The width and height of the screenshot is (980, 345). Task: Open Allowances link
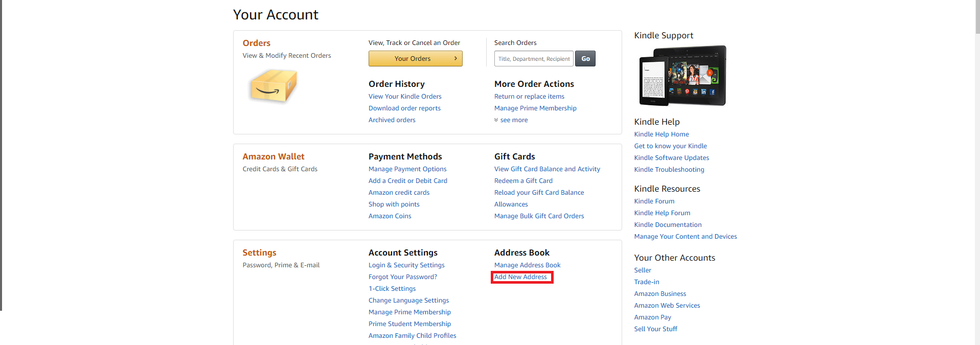click(x=511, y=204)
